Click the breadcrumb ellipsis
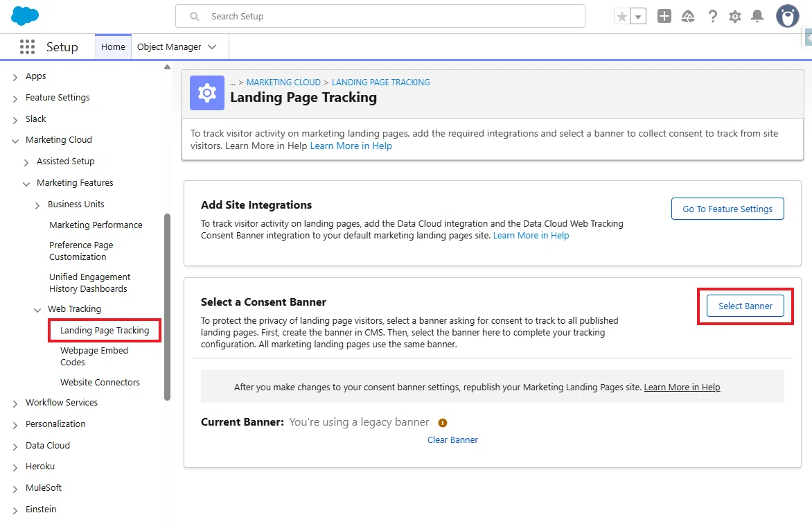The image size is (812, 522). [233, 83]
